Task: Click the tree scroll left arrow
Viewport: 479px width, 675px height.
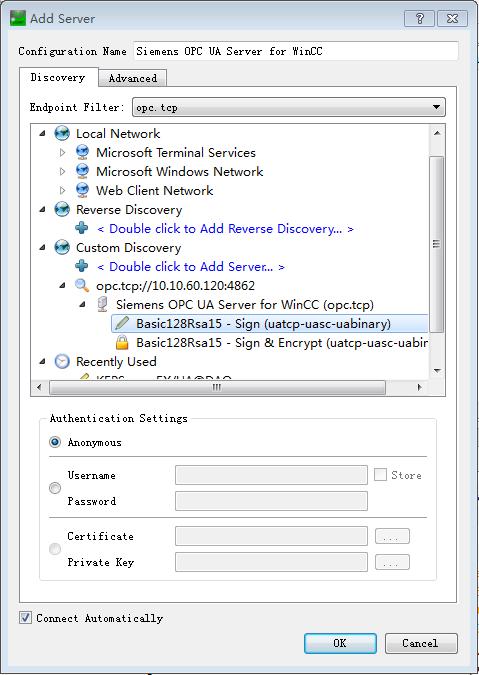Action: point(39,387)
